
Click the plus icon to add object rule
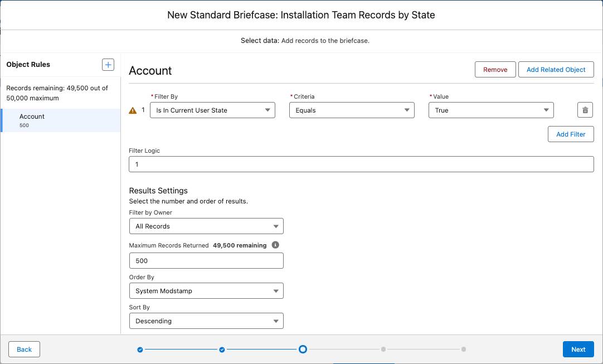(108, 64)
